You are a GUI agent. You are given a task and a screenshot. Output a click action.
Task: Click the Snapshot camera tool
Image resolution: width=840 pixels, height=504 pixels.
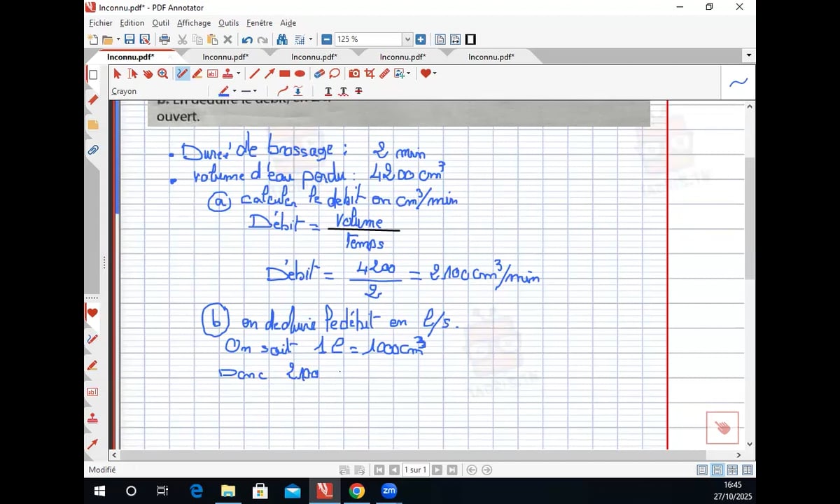354,73
